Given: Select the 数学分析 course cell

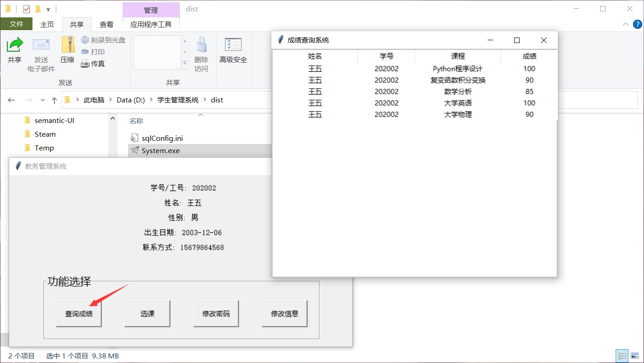Looking at the screenshot, I should [x=458, y=91].
